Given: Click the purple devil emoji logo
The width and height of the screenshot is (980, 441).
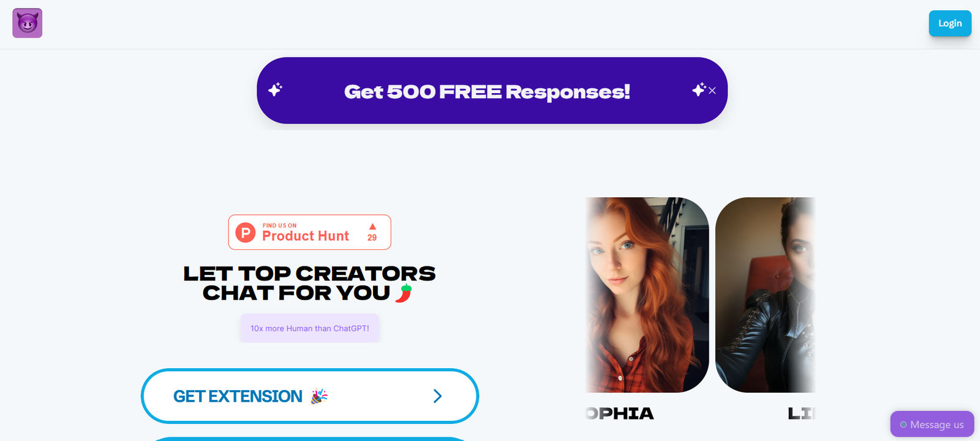Looking at the screenshot, I should point(28,23).
